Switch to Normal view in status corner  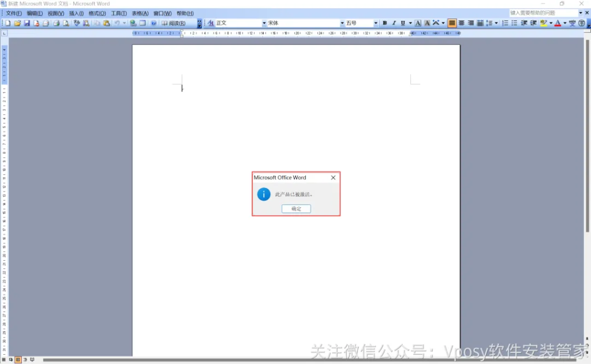pyautogui.click(x=4, y=360)
